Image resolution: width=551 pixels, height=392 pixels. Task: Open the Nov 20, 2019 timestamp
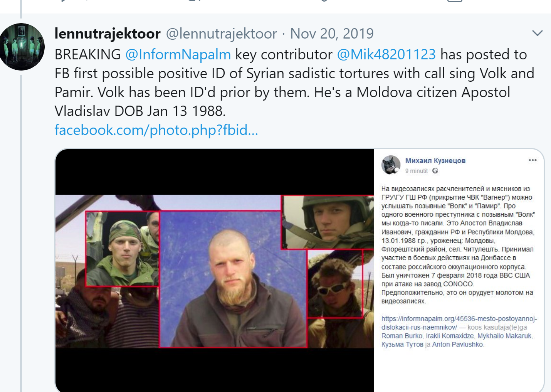click(332, 34)
